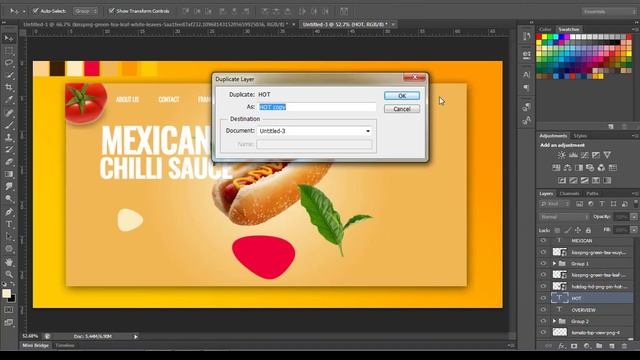Click the Add layer mask icon
Viewport: 640px width, 360px height.
pos(574,346)
